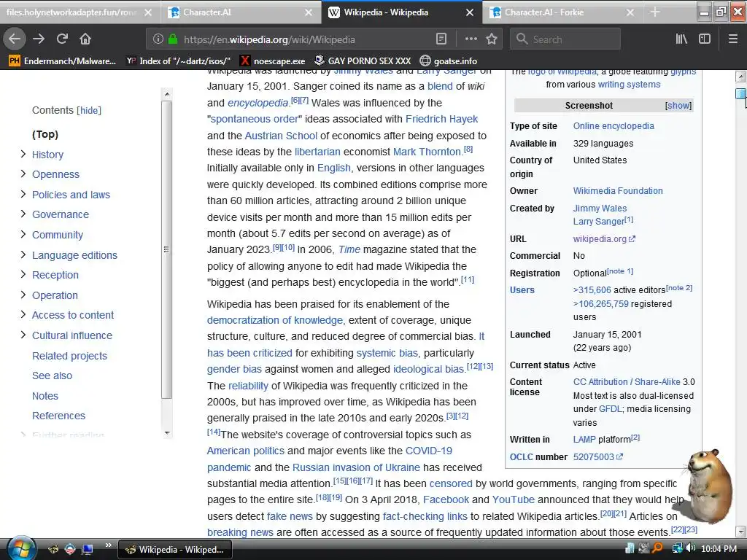This screenshot has width=747, height=560.
Task: Show more Quick Launch icons chevron
Action: 108,545
